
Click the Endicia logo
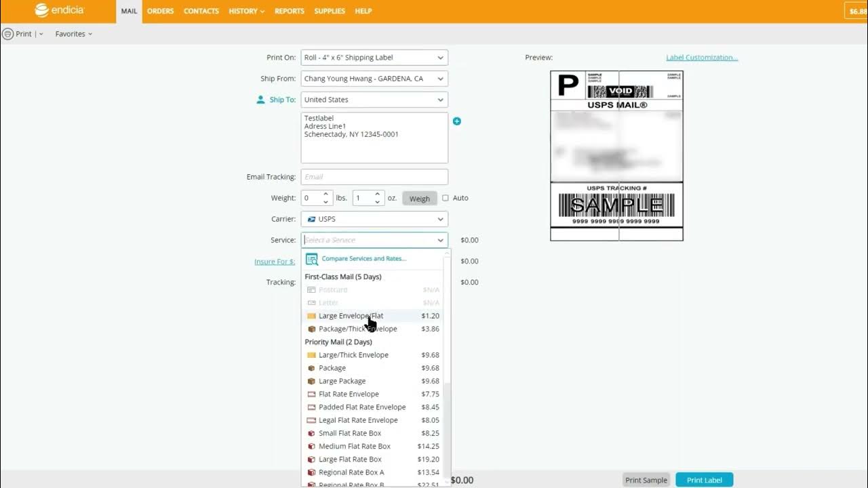(x=59, y=10)
